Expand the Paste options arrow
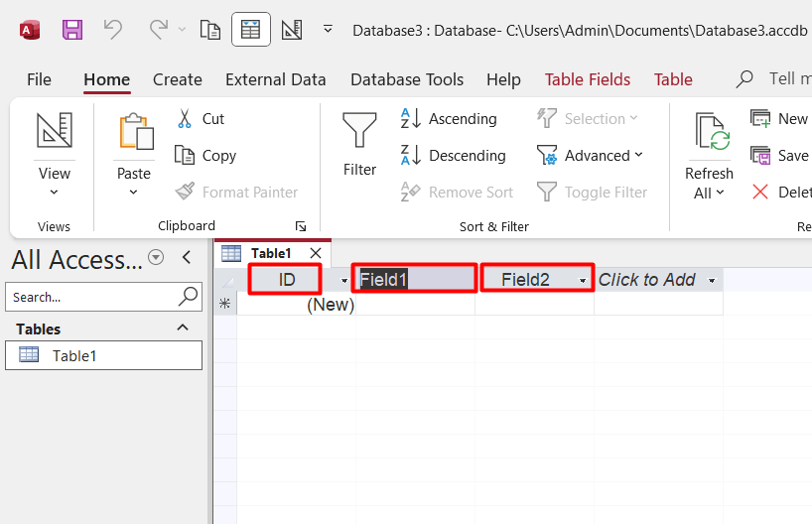 133,193
